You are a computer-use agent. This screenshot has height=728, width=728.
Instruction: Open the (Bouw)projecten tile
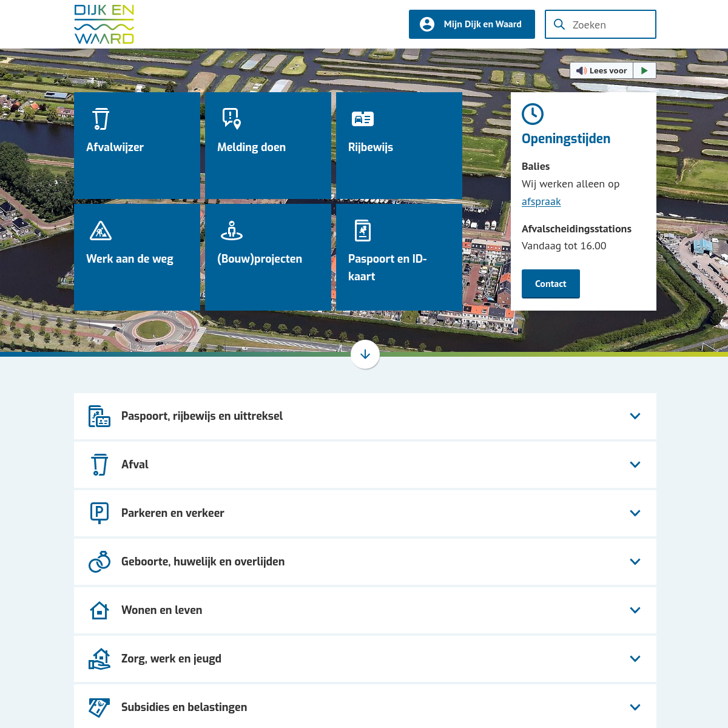(x=268, y=257)
